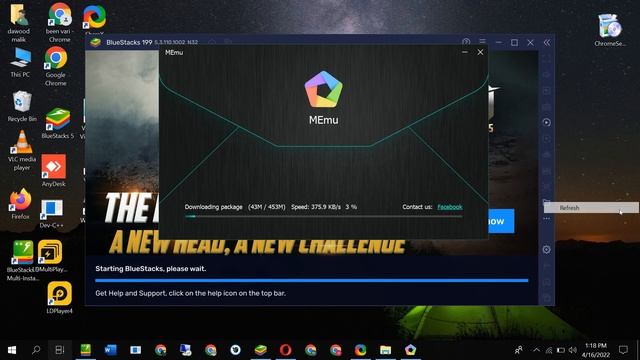This screenshot has height=360, width=640.
Task: Minimize the MEmu installer window
Action: tap(464, 52)
